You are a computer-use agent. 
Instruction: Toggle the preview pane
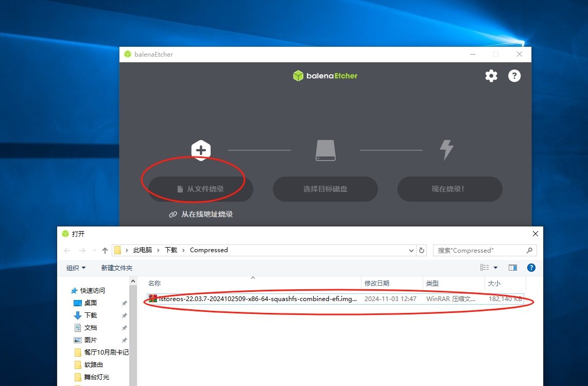click(x=513, y=268)
